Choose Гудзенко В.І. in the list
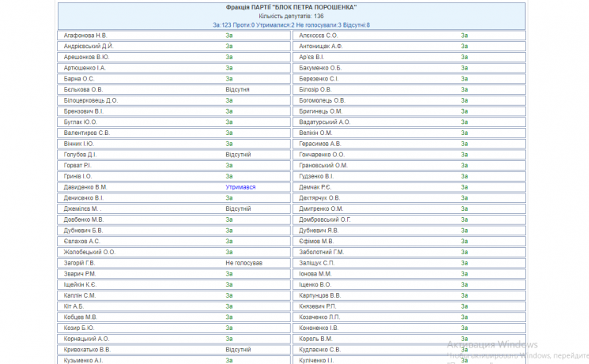Screen dimensions: 589x364 (316, 176)
